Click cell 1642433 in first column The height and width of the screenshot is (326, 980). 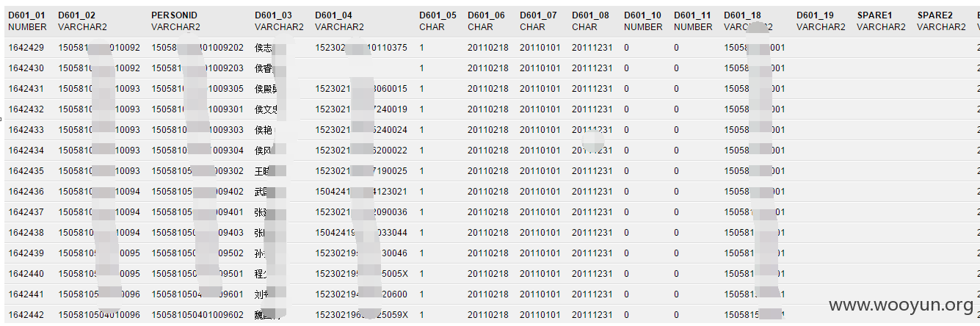click(26, 130)
